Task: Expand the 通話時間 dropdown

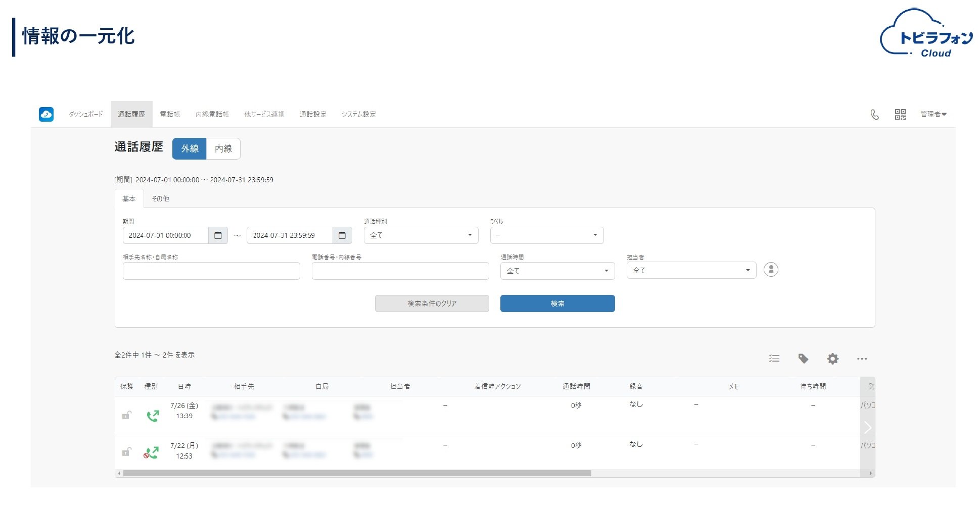Action: click(x=557, y=271)
